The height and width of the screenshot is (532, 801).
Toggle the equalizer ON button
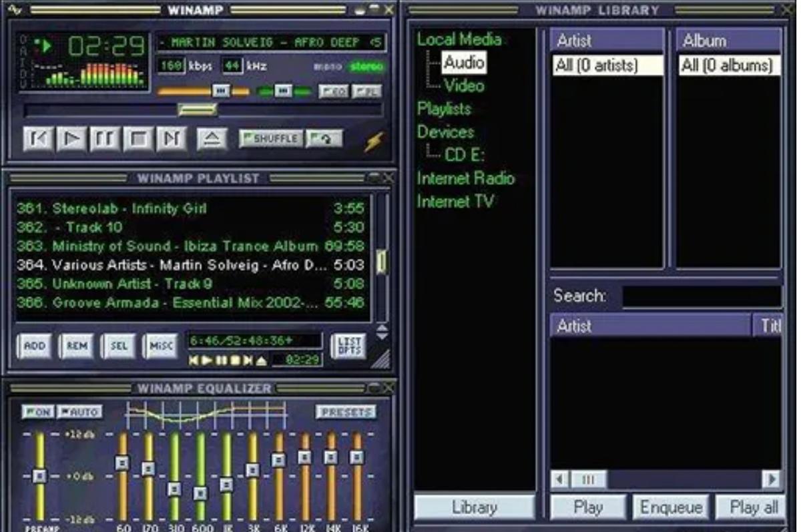coord(37,412)
